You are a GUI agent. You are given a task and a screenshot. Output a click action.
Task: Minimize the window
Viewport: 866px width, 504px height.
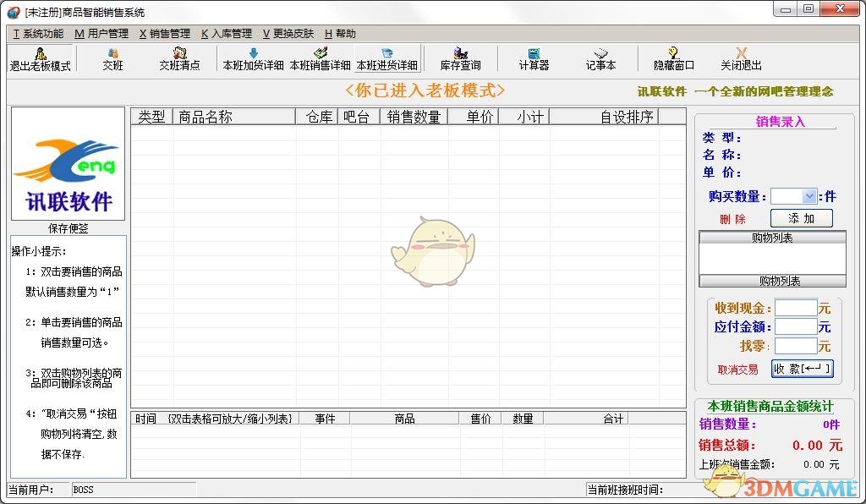786,8
